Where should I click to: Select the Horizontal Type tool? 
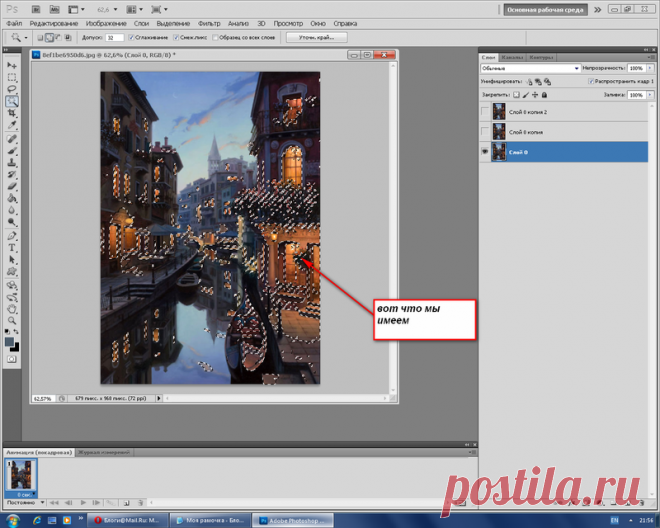[12, 248]
